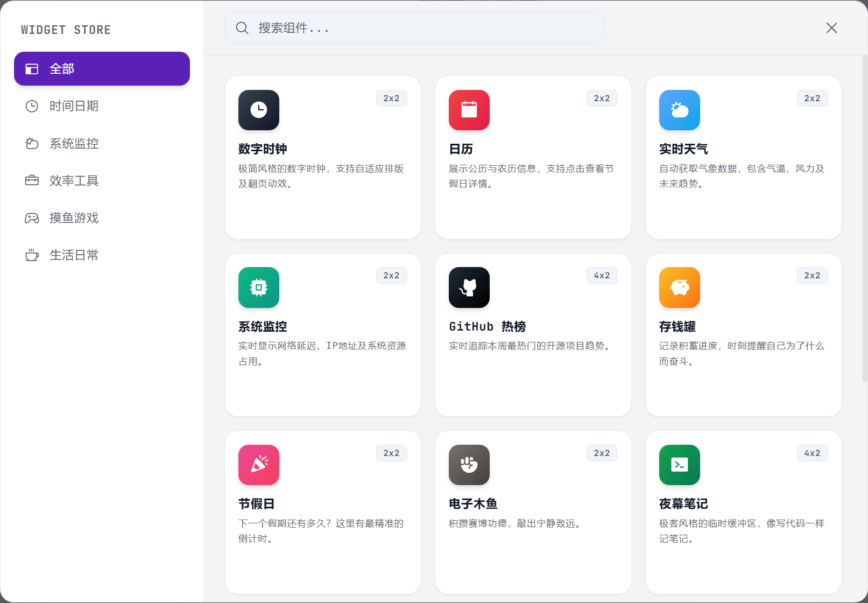Open the 实时天气 weather cloud icon

[680, 110]
